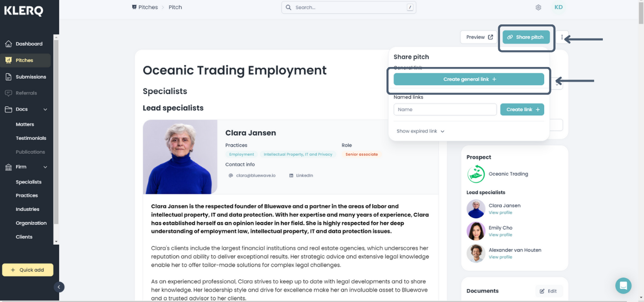Click the named link Name field
The height and width of the screenshot is (302, 644).
(445, 110)
